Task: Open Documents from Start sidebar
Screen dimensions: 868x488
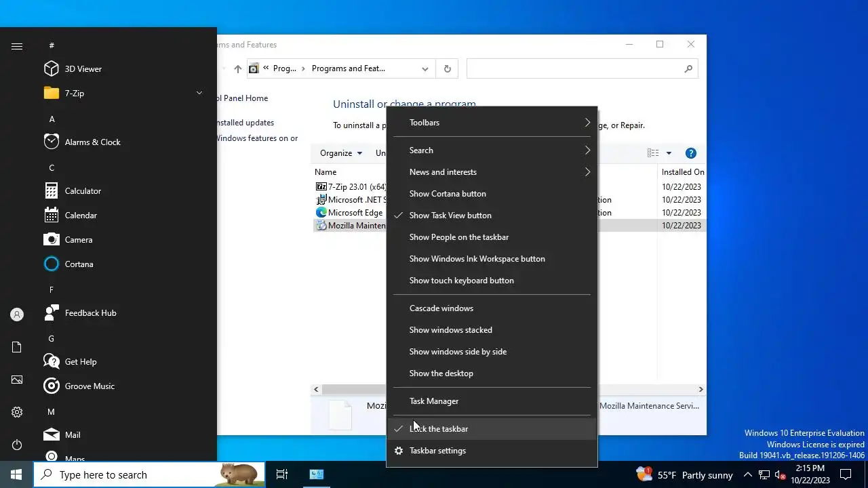Action: [x=17, y=347]
